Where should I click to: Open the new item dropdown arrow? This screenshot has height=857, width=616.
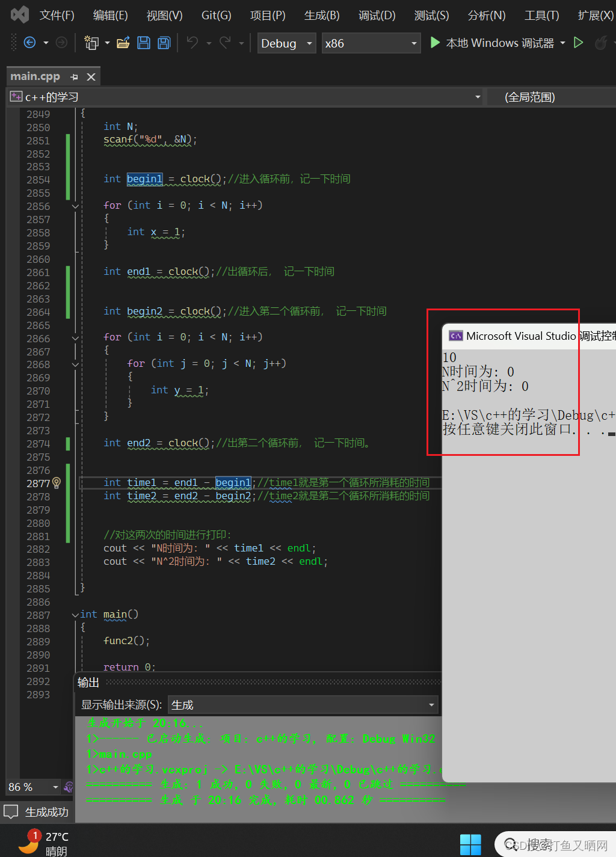click(107, 43)
